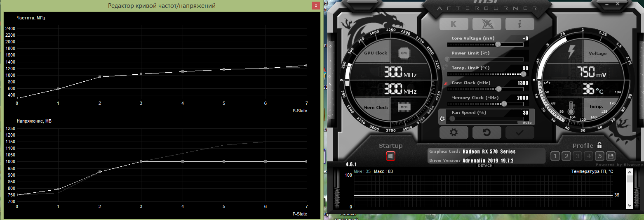The height and width of the screenshot is (220, 644).
Task: Click the MEM chip icon
Action: click(x=404, y=107)
